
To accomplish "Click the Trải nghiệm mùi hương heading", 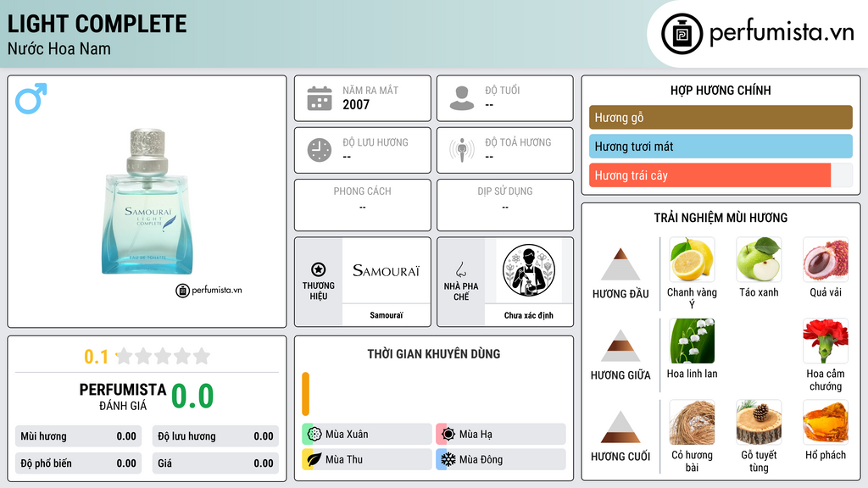I will coord(721,218).
